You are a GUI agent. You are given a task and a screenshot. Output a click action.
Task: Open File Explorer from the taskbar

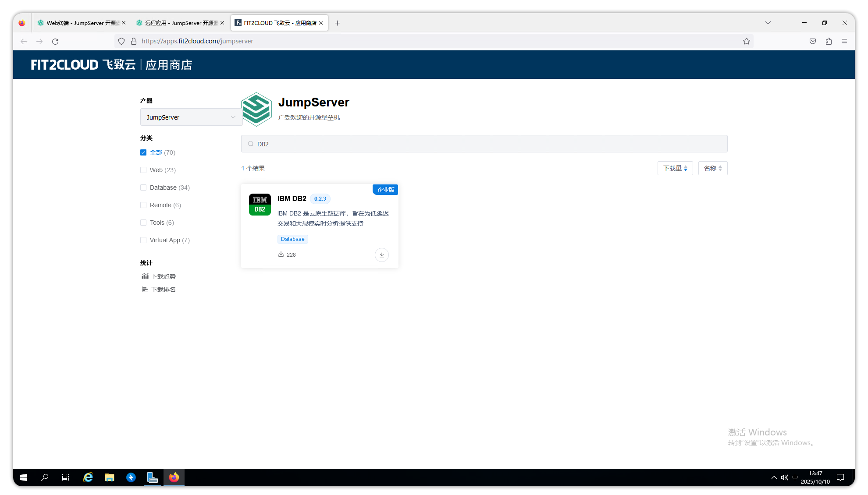109,477
